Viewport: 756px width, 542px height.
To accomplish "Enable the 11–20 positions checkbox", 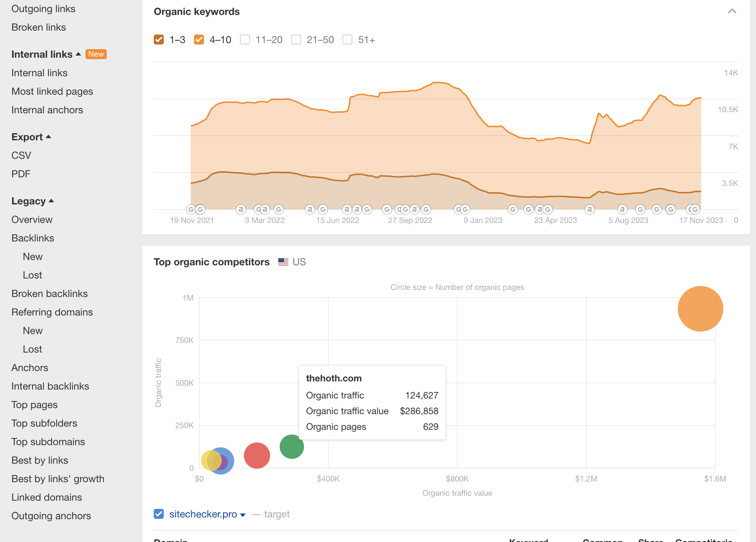I will tap(245, 40).
